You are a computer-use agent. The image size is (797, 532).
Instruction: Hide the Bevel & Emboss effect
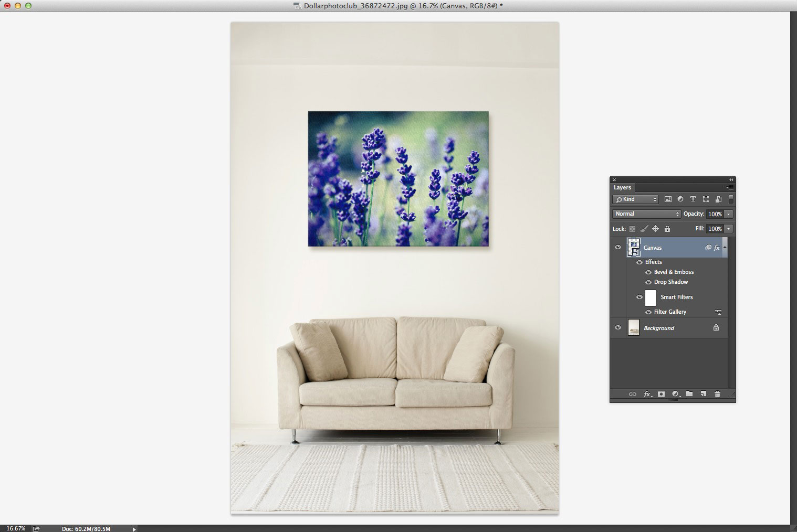click(x=648, y=272)
